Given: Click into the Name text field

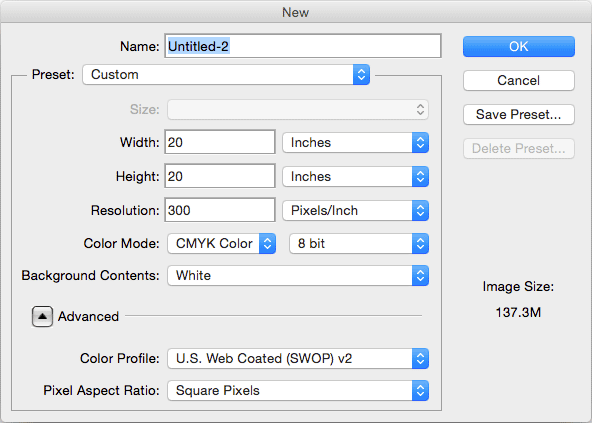Looking at the screenshot, I should pyautogui.click(x=303, y=46).
